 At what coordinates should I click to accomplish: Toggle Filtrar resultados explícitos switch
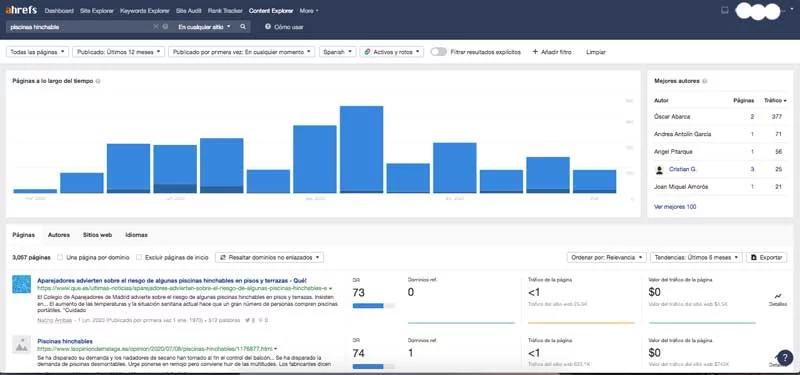tap(438, 52)
